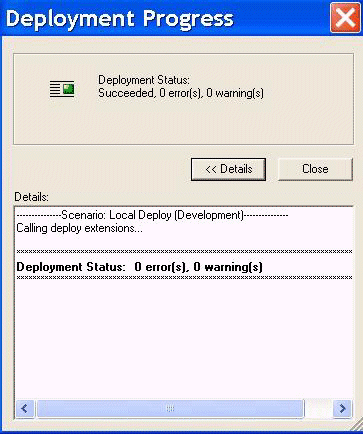Click the bold 'Deployment Status: 0 error(s), 0 warning(s)' line
Screen dimensions: 363x434
point(139,267)
